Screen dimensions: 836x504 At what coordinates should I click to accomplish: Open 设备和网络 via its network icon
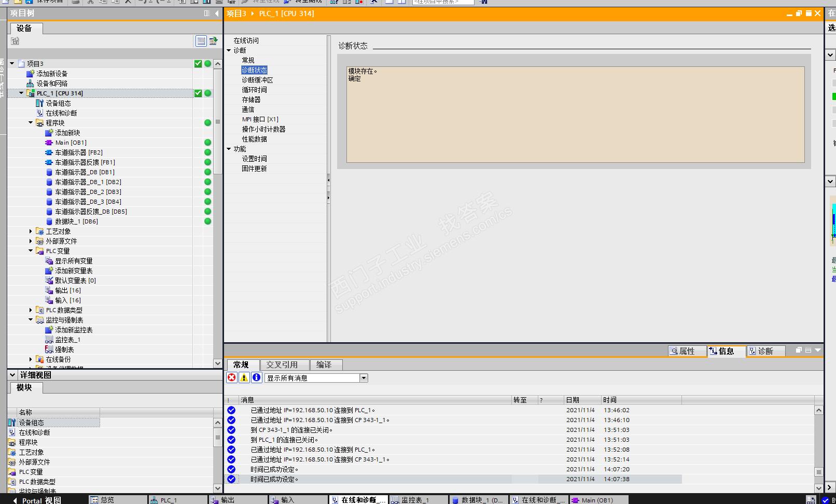[31, 83]
